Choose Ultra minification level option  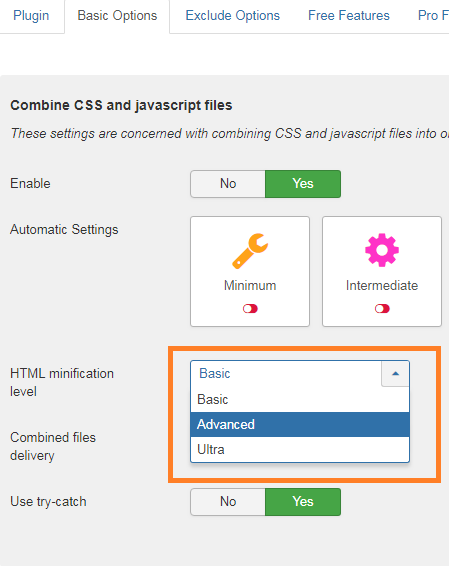300,449
